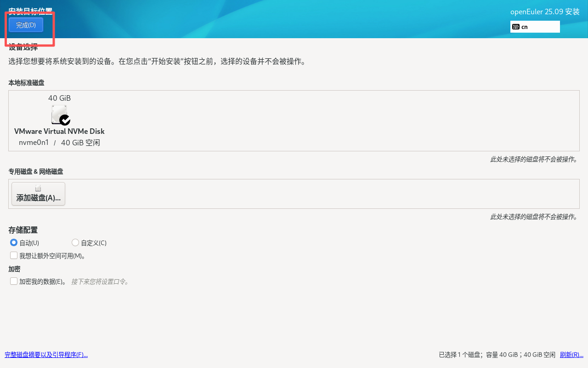Click the VMware Virtual NVMe Disk label

tap(59, 131)
